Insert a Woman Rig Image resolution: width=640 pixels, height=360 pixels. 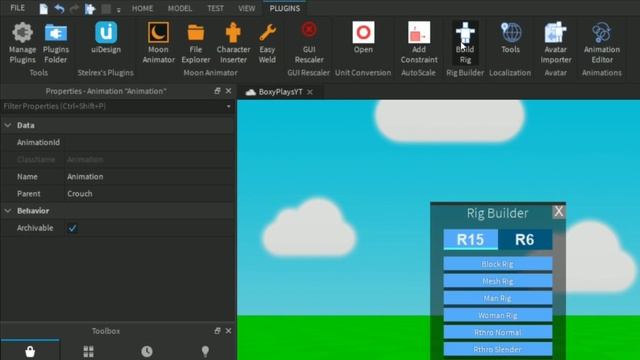(498, 315)
